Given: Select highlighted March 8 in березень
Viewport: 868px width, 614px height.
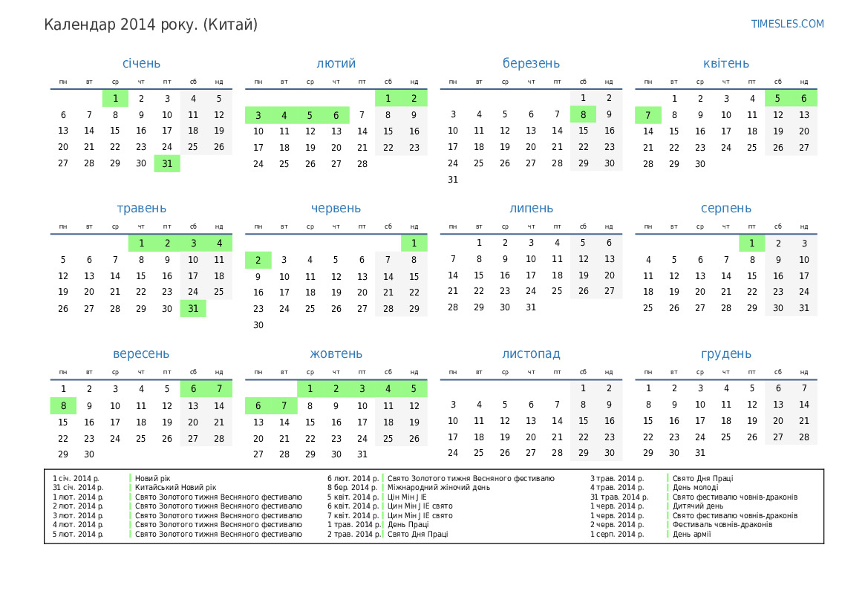Looking at the screenshot, I should (x=583, y=114).
